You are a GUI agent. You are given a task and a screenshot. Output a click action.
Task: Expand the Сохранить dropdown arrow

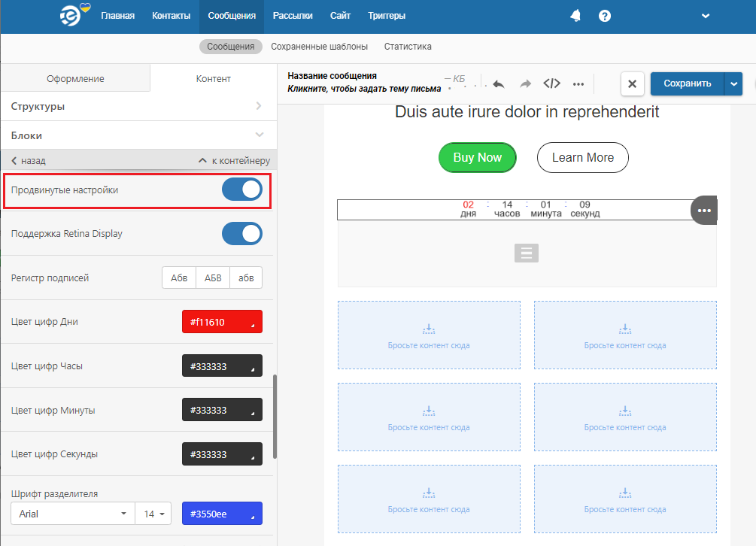click(733, 83)
